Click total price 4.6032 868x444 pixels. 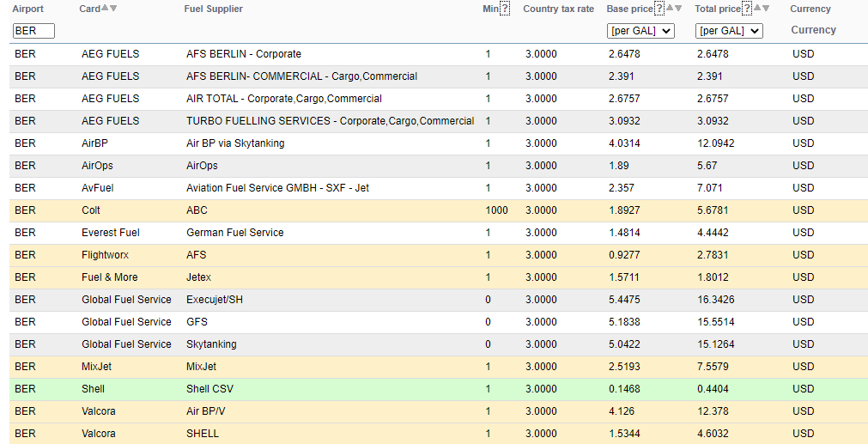[x=713, y=434]
